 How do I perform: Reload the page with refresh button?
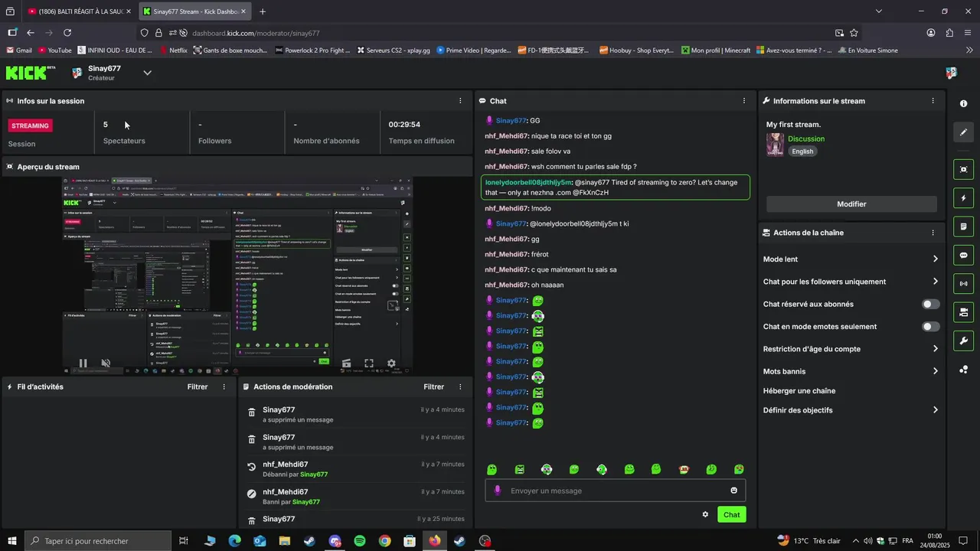tap(67, 33)
